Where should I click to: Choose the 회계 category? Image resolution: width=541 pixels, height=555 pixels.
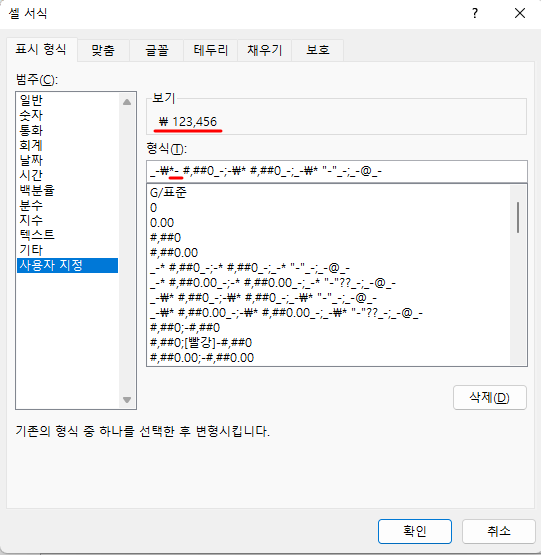click(67, 145)
